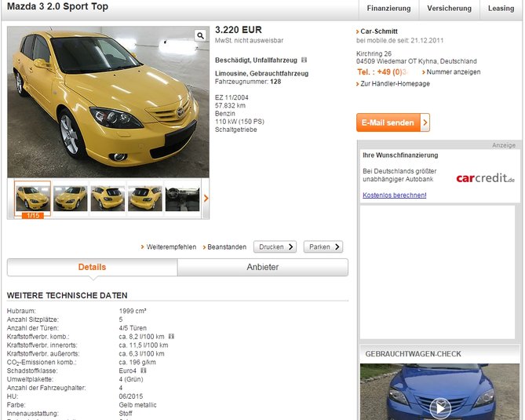The image size is (525, 420).
Task: Click info icon beside Euro4
Action: pos(144,371)
